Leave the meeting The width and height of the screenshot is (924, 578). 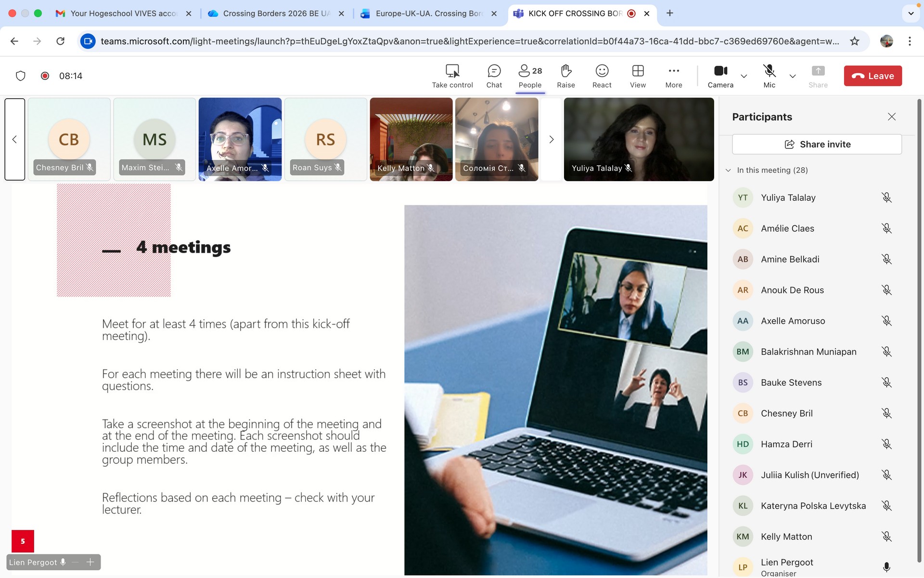coord(873,76)
